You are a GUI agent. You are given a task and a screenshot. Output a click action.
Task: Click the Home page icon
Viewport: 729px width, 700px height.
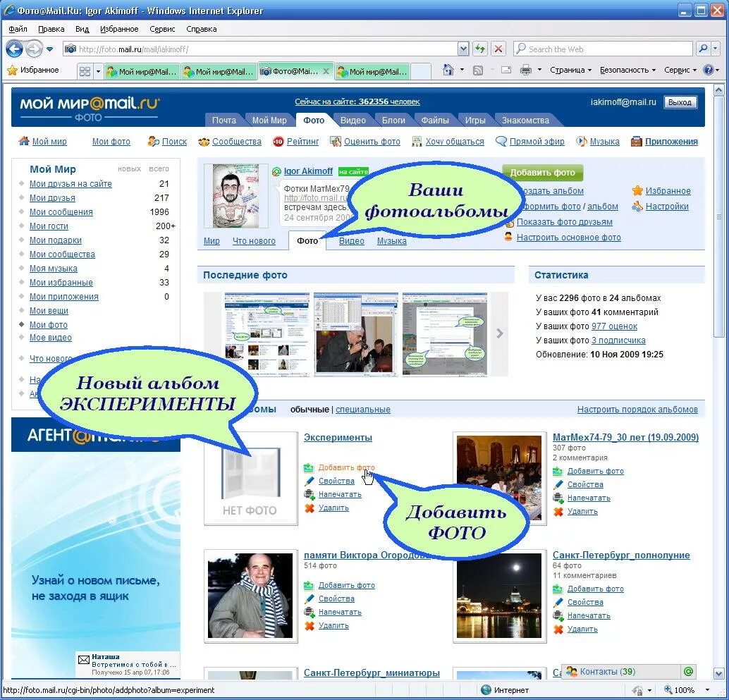pos(448,70)
